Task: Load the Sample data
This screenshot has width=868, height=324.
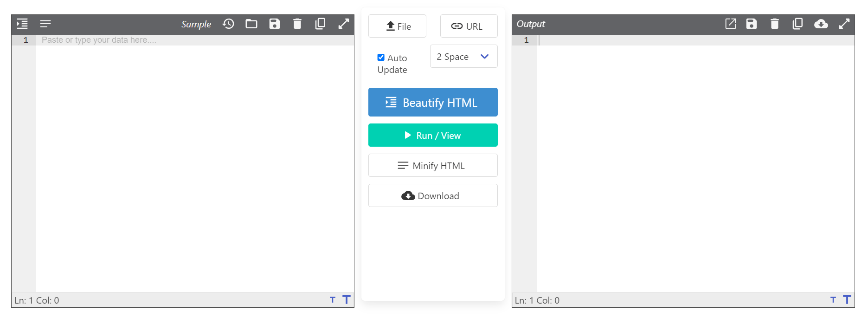Action: point(196,24)
